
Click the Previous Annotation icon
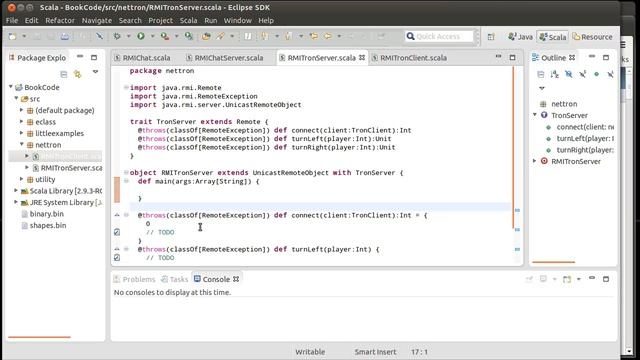(x=289, y=37)
